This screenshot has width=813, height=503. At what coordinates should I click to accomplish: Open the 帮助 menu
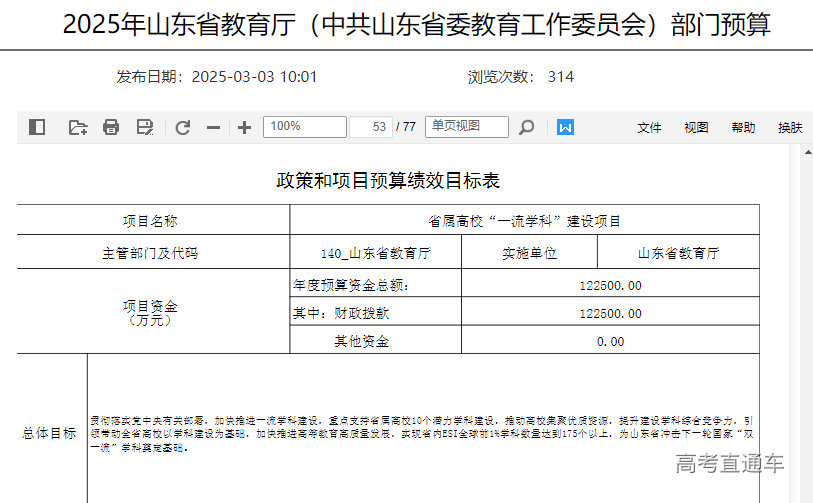(x=743, y=128)
